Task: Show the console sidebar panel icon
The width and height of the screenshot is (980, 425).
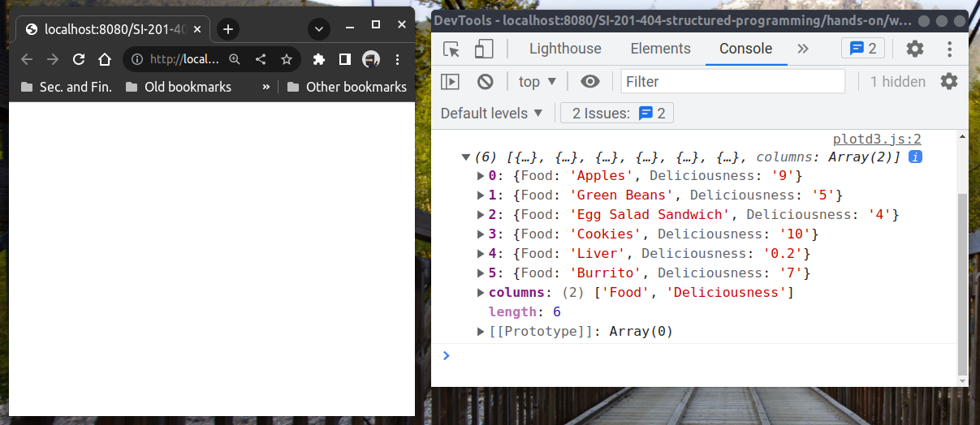Action: (450, 82)
